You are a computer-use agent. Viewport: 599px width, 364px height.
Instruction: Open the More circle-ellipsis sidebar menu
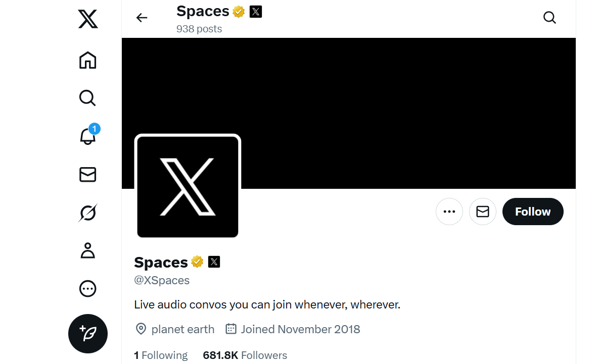click(88, 289)
